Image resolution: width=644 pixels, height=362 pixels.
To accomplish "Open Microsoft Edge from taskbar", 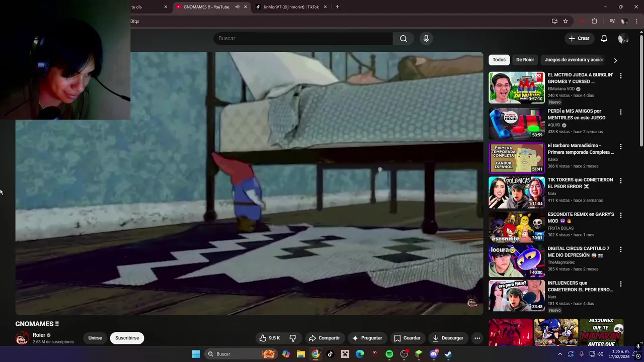I will (360, 354).
